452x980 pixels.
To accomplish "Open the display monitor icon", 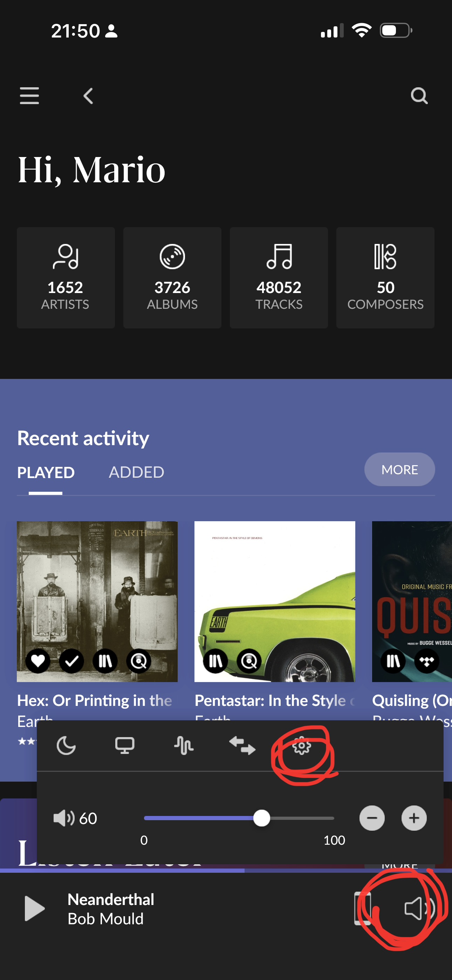I will 125,745.
